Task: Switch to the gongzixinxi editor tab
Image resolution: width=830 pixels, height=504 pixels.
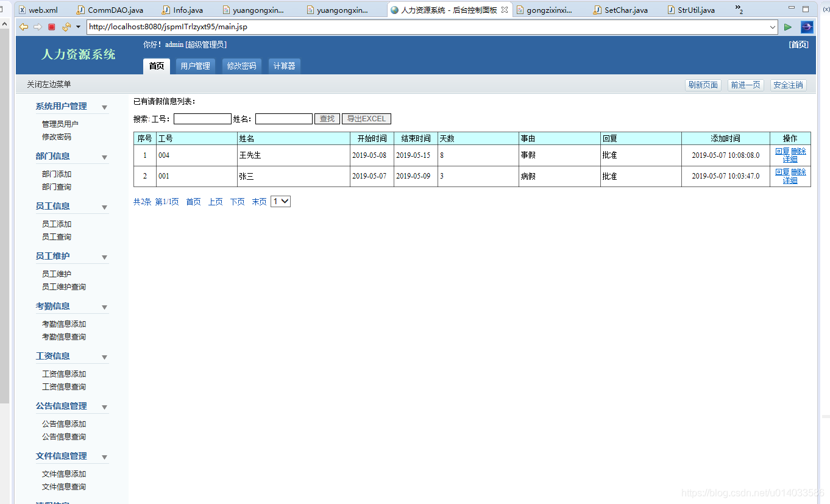Action: coord(544,10)
